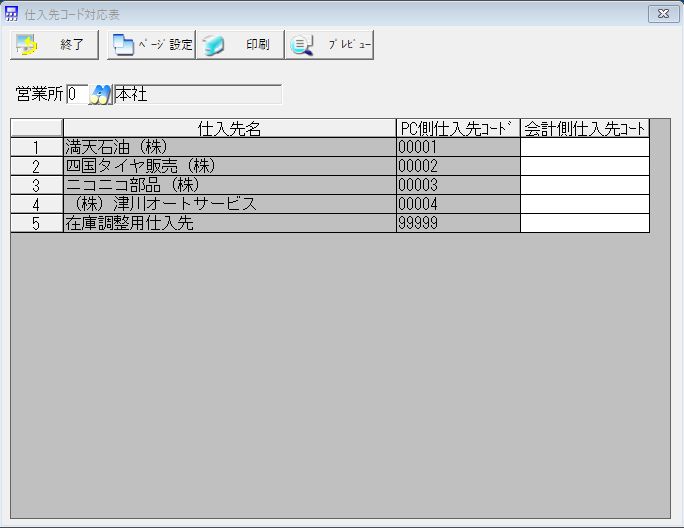Screen dimensions: 684x528
Task: Click the 満天石油（株） supplier name cell
Action: [x=229, y=147]
